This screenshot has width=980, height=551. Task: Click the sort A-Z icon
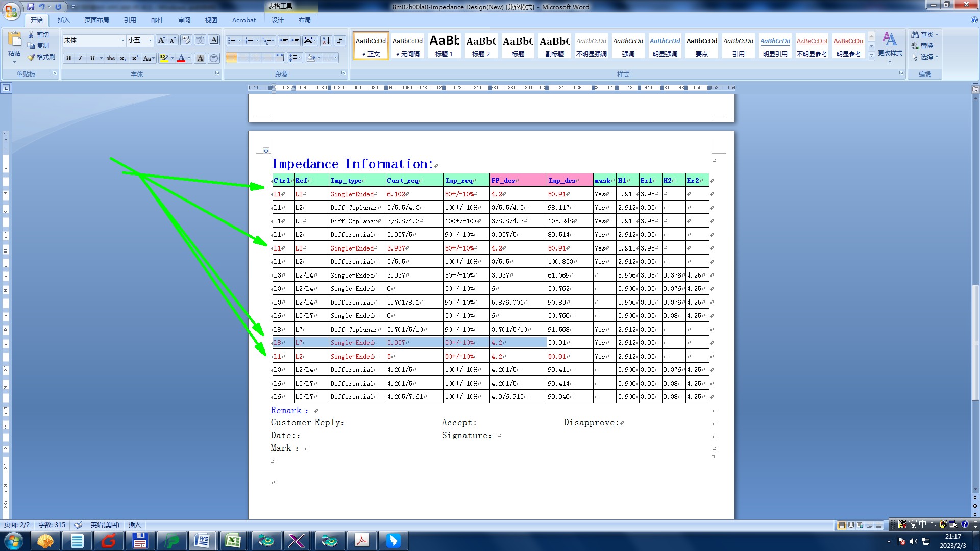326,40
